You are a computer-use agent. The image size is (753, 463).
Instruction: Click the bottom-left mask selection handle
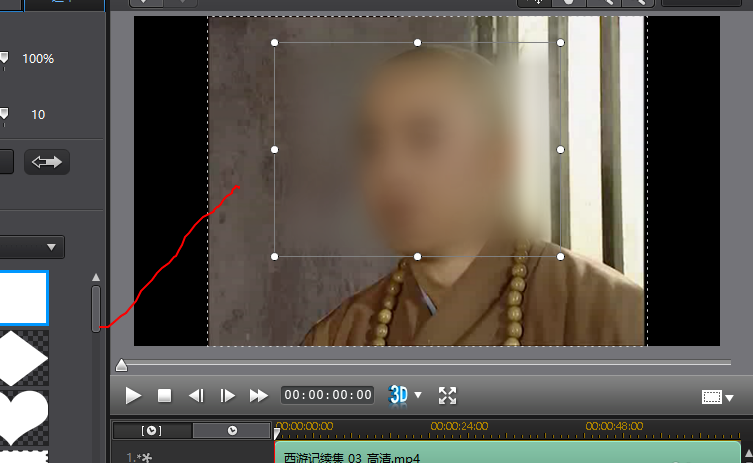274,257
